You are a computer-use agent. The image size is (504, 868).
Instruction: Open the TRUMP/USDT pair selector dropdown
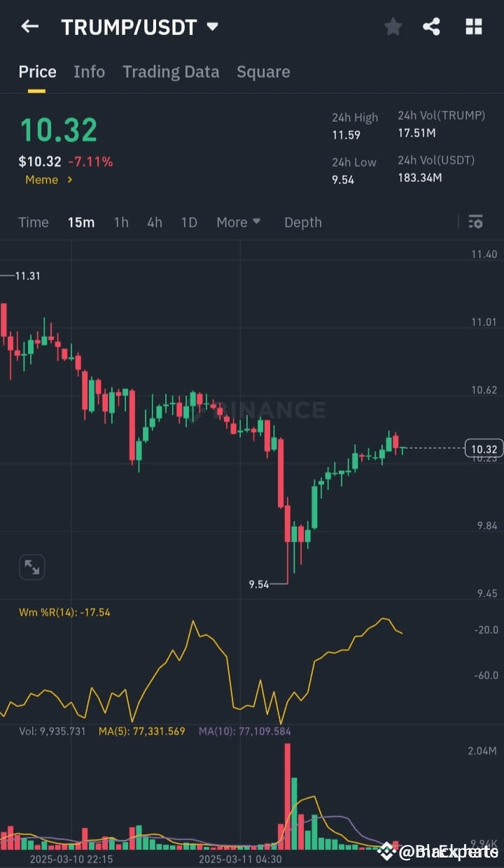tap(140, 27)
